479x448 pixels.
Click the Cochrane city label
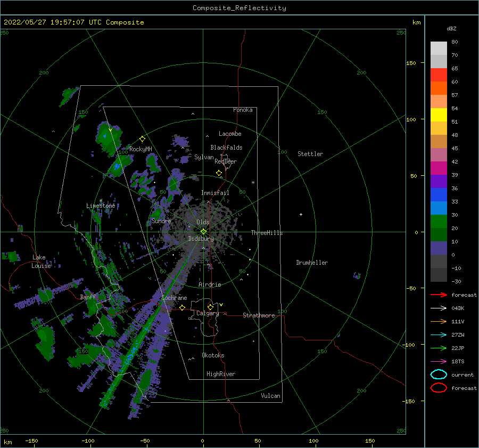click(174, 298)
